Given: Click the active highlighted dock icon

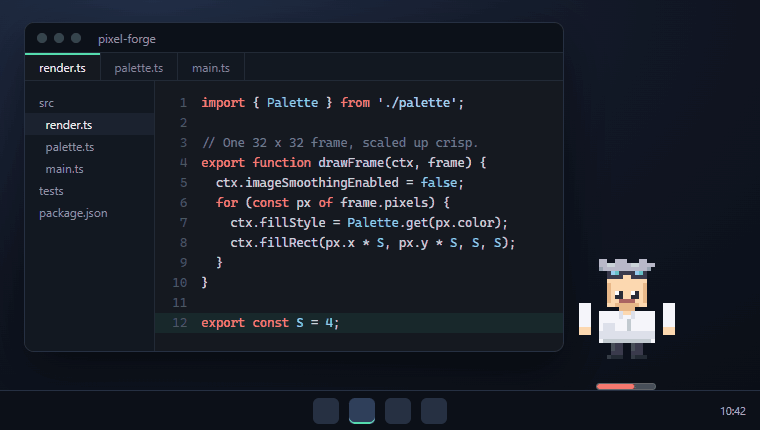Looking at the screenshot, I should coord(362,411).
